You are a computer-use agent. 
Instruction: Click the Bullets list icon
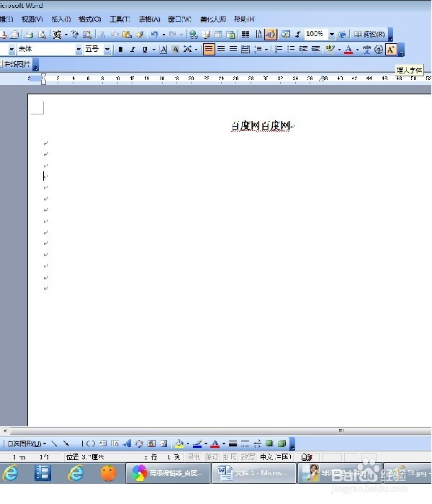[291, 49]
